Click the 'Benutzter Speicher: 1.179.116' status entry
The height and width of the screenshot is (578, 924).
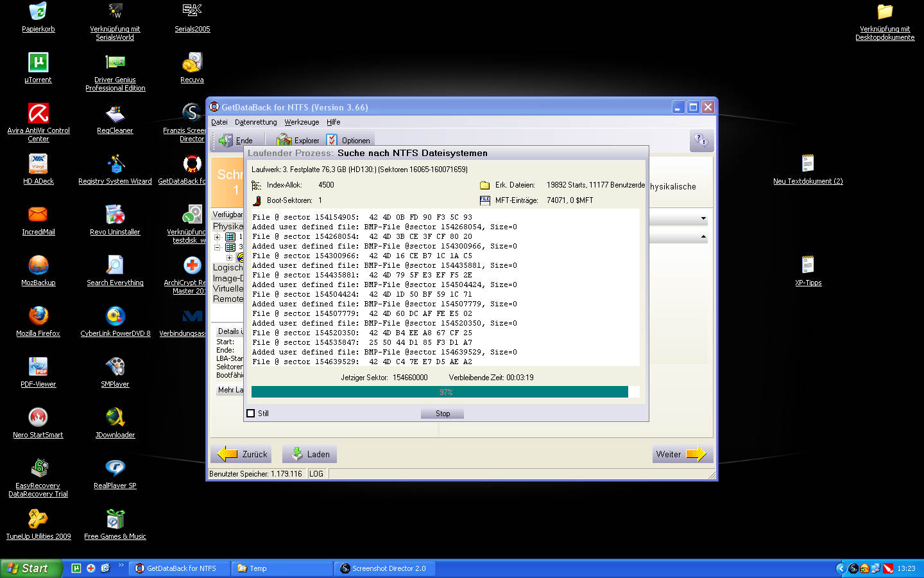(255, 474)
